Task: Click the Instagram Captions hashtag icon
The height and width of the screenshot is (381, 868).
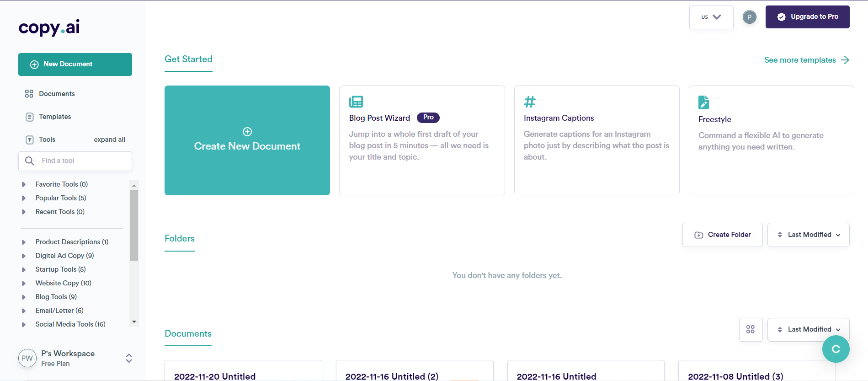Action: coord(530,102)
